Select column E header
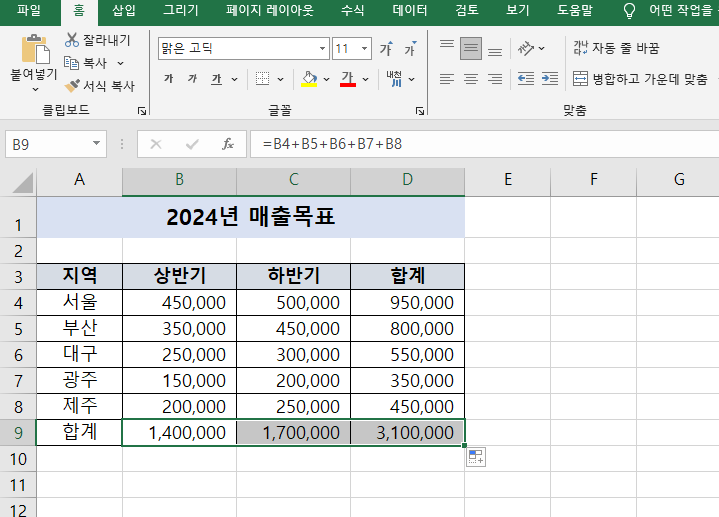The image size is (719, 517). point(508,179)
